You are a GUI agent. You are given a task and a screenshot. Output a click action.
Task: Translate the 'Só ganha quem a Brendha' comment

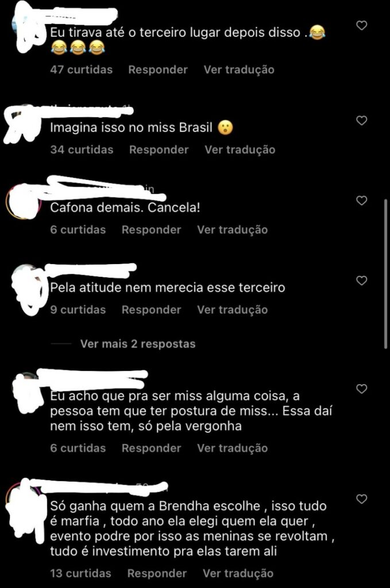[x=238, y=574]
